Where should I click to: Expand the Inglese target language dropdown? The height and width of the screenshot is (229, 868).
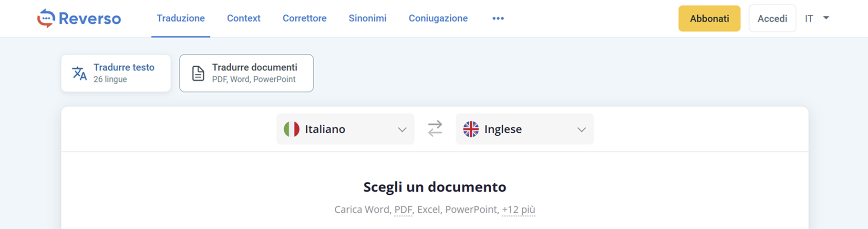[x=581, y=129]
